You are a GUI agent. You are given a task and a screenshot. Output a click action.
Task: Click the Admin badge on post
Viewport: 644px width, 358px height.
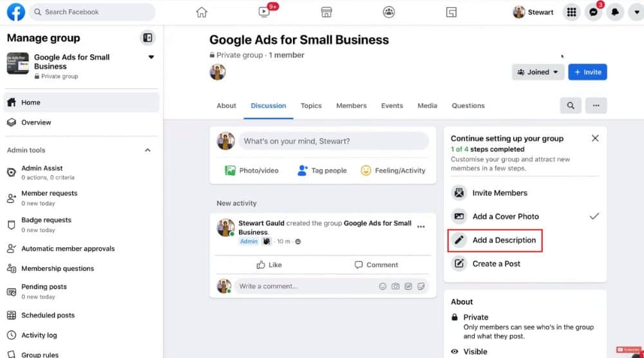tap(249, 241)
